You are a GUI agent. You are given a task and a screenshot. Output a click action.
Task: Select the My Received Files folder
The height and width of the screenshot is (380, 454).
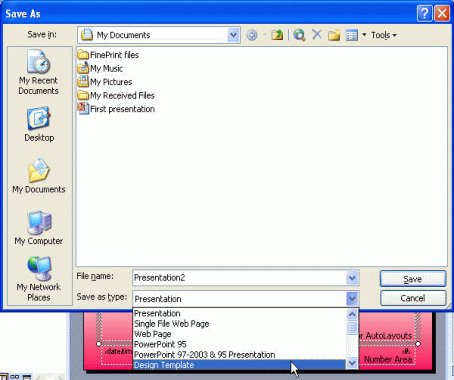tap(116, 95)
